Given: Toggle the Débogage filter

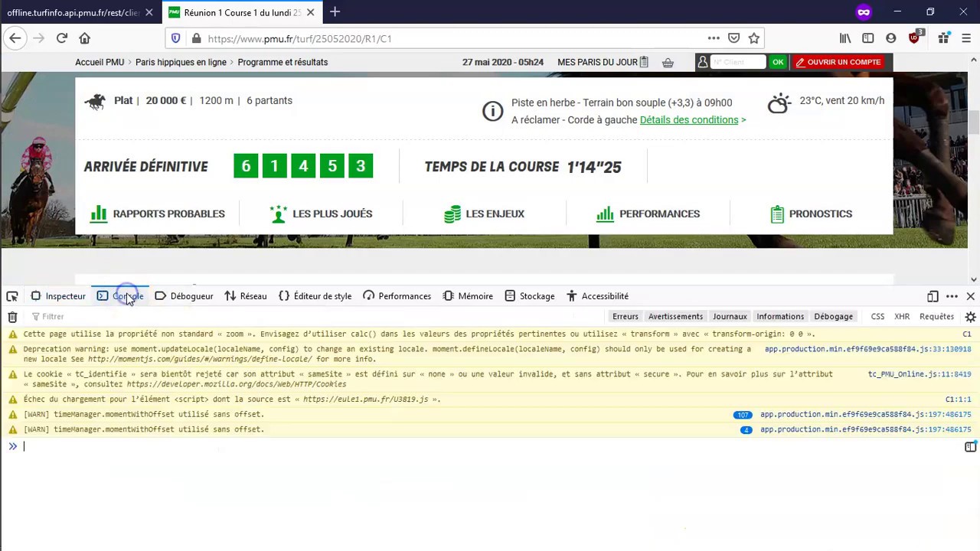Looking at the screenshot, I should [833, 317].
